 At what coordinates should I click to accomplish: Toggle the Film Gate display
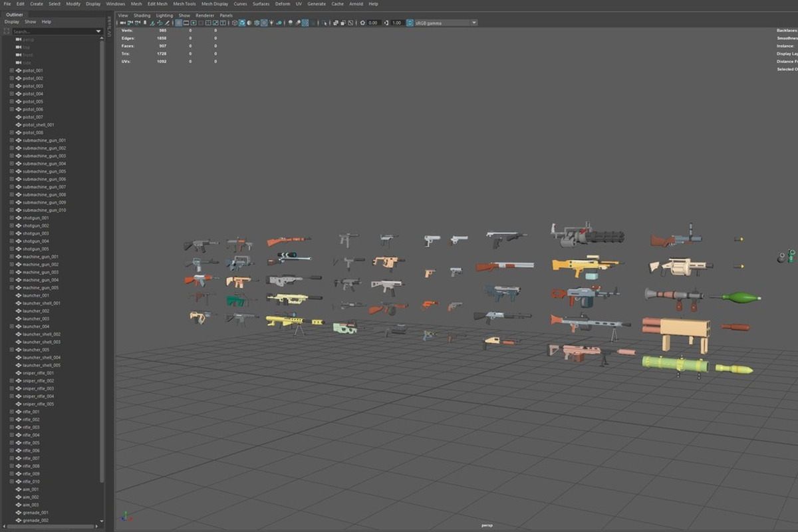(186, 23)
